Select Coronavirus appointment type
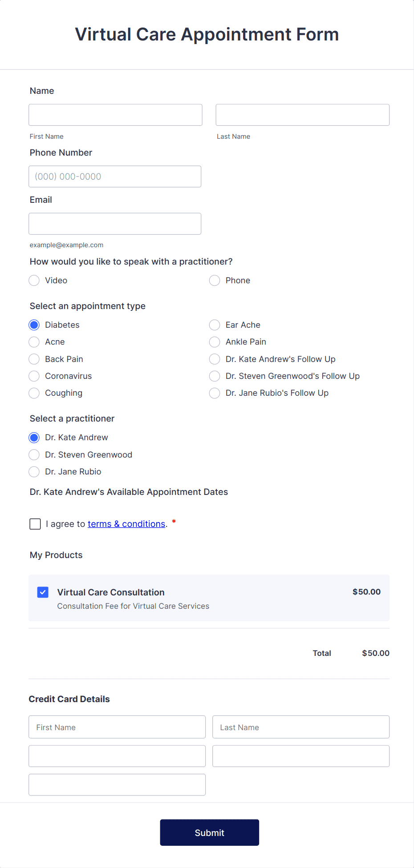 [34, 376]
